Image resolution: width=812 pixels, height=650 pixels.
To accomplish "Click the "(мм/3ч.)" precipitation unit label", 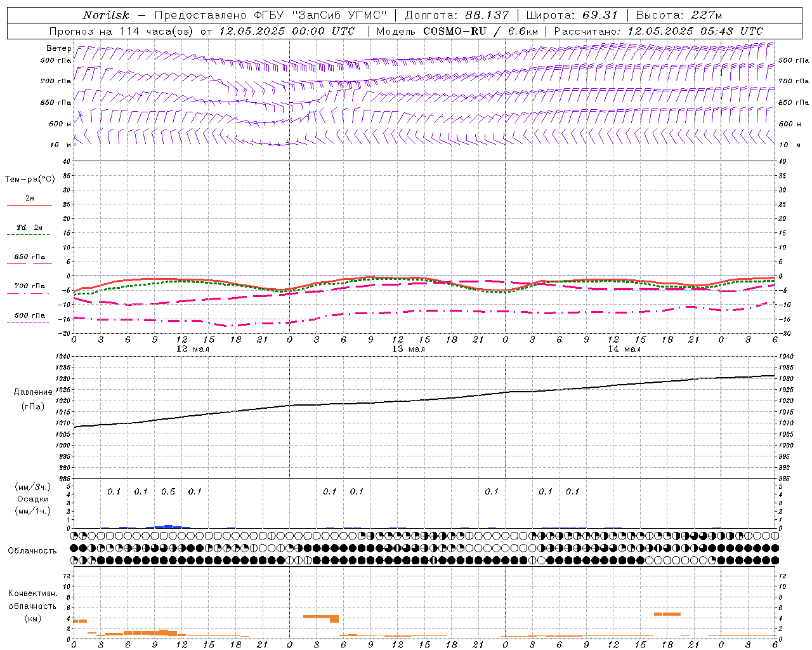I will 33,487.
